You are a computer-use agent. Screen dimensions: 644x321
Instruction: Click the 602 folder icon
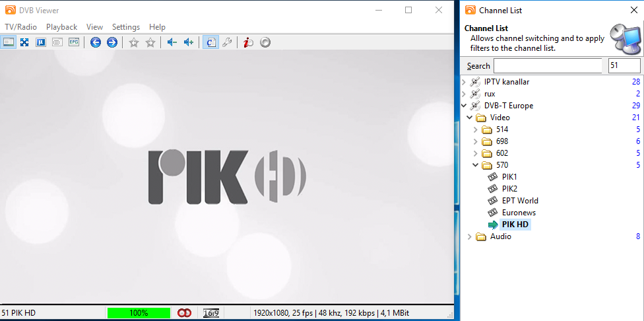[487, 154]
